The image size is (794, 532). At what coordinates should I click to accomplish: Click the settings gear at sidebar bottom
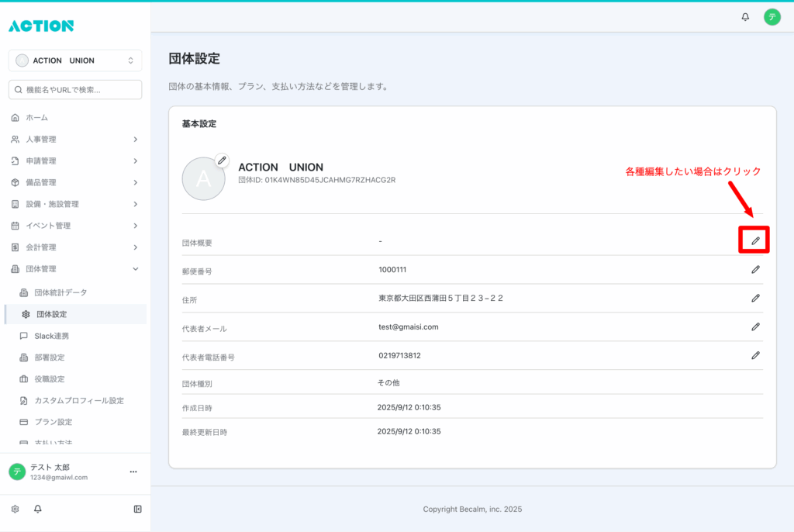coord(15,509)
